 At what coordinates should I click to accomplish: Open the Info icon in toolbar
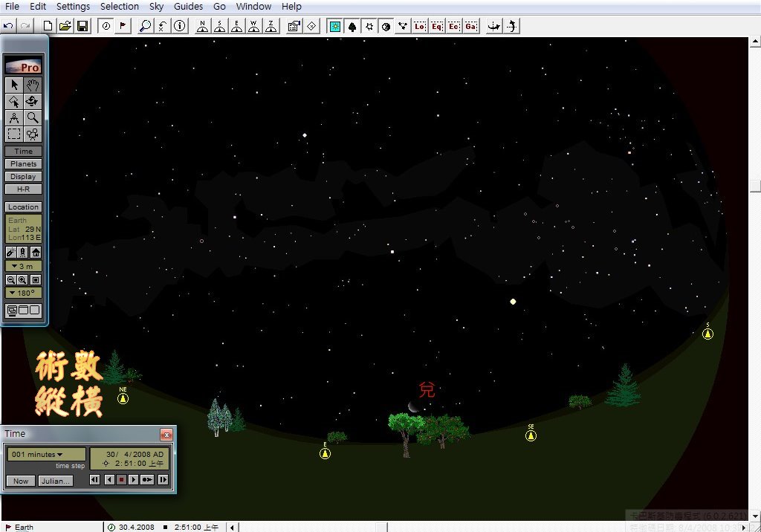pyautogui.click(x=180, y=26)
